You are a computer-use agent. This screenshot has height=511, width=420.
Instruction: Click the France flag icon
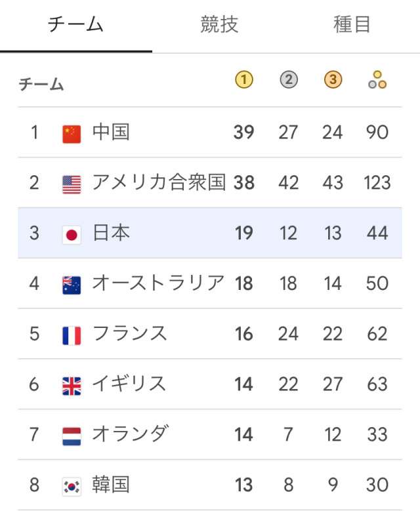pos(72,335)
